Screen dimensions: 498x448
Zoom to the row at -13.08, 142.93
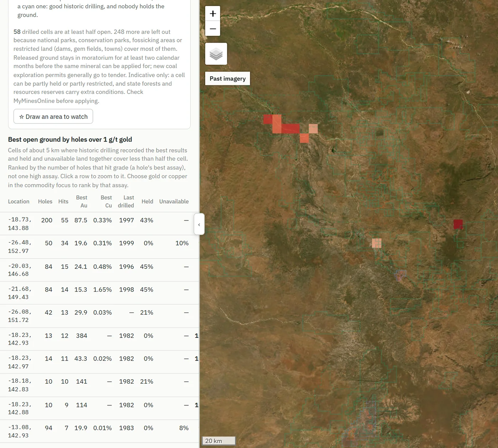pos(100,431)
